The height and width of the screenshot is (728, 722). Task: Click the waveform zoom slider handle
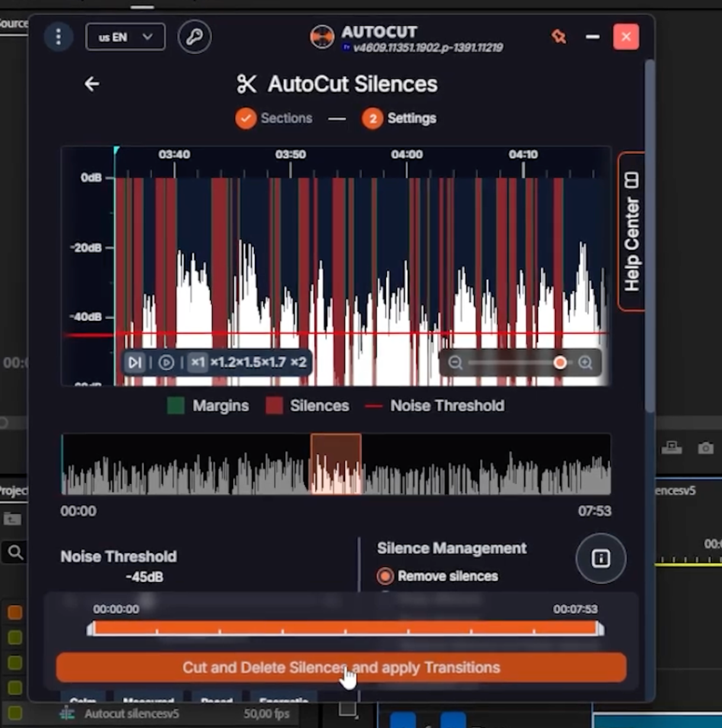(560, 362)
